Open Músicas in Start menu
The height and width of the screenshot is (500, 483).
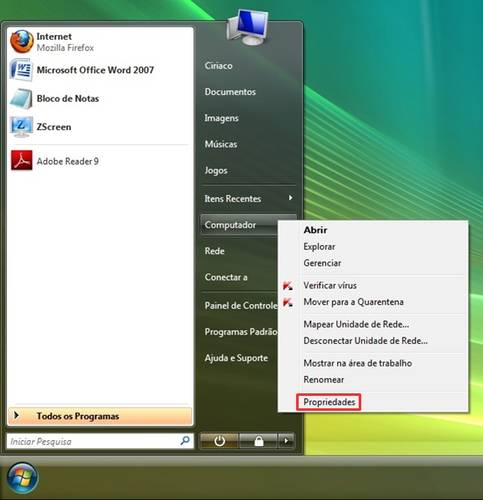point(221,144)
